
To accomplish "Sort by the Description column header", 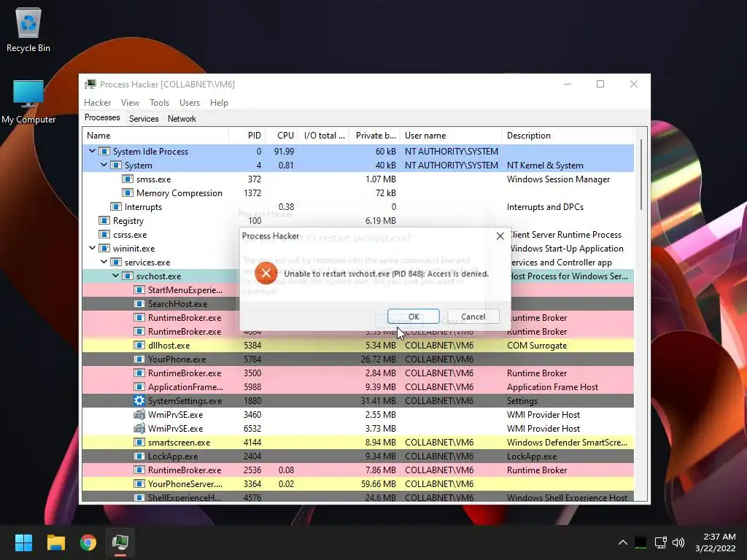I will coord(568,135).
